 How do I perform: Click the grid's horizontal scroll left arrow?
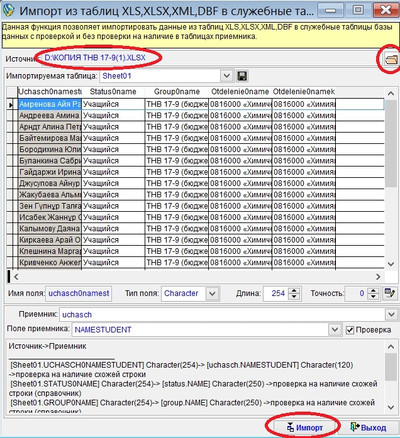click(16, 276)
